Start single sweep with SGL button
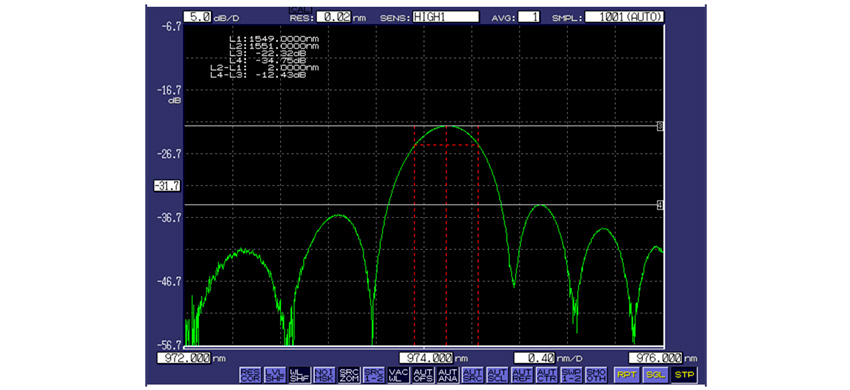Viewport: 850px width, 390px height. pyautogui.click(x=655, y=375)
